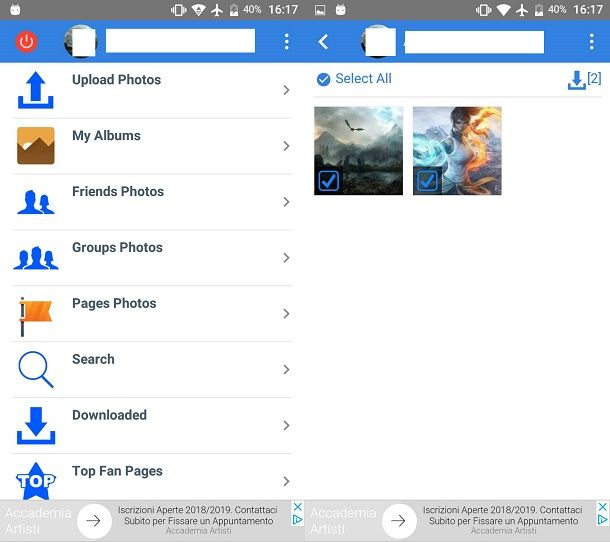
Task: Open the Friends Photos menu entry
Action: (x=152, y=202)
